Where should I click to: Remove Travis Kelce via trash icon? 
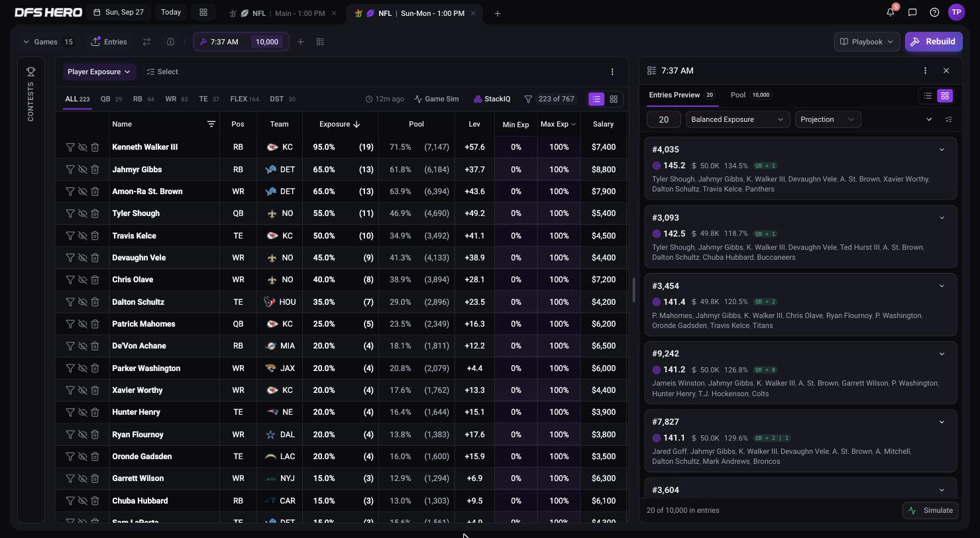(95, 236)
